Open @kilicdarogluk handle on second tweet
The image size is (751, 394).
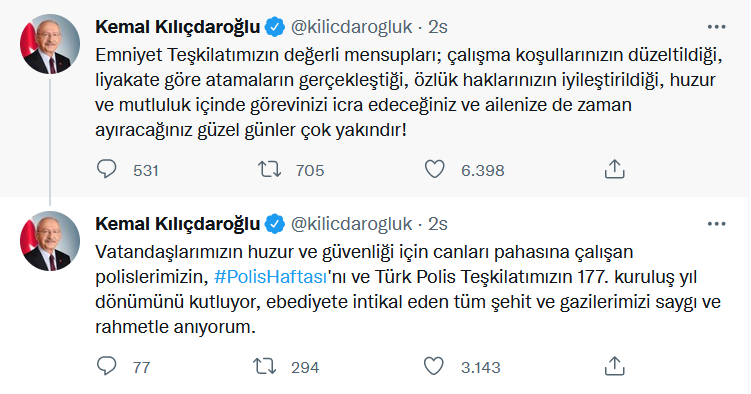tap(352, 224)
